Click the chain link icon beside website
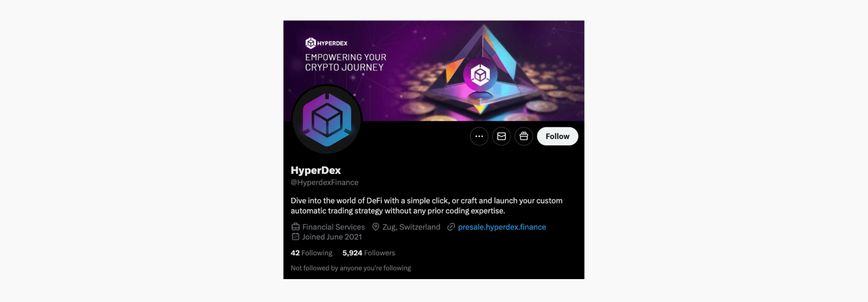This screenshot has height=302, width=868. click(451, 227)
